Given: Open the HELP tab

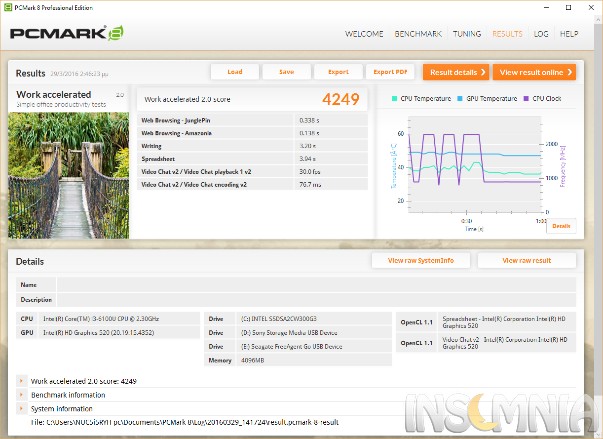Looking at the screenshot, I should 569,34.
